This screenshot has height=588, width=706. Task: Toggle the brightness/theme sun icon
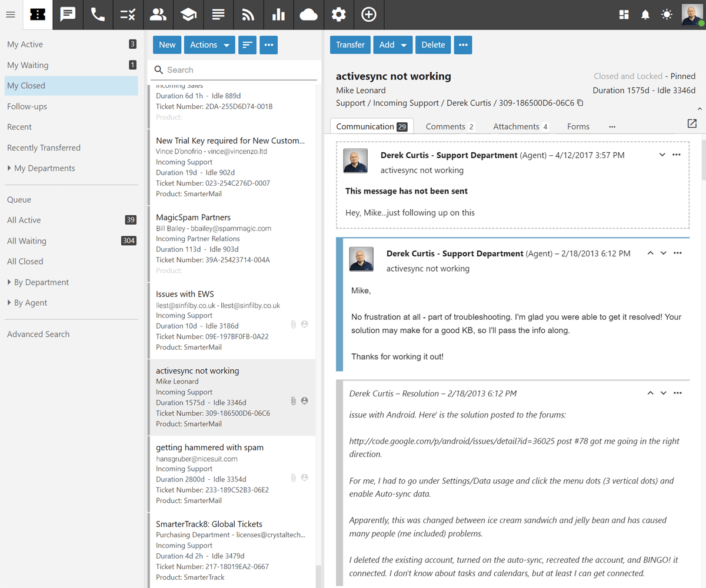click(x=667, y=15)
